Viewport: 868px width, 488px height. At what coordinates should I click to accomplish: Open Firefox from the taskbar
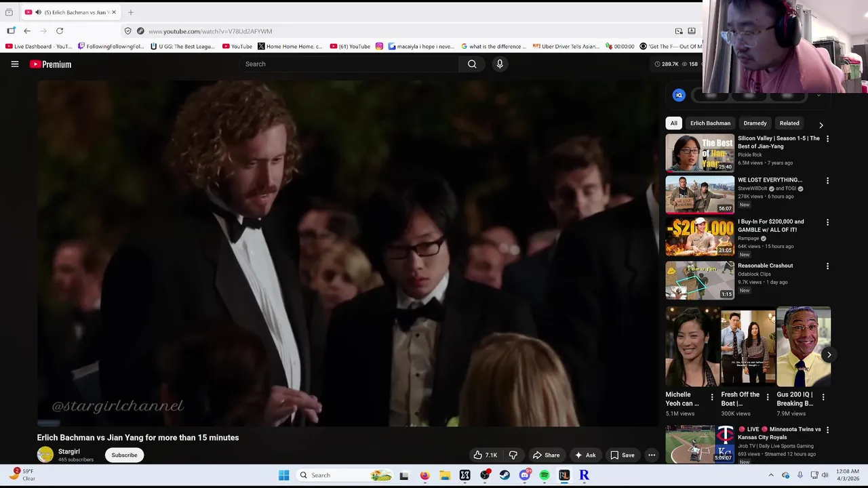tap(425, 475)
